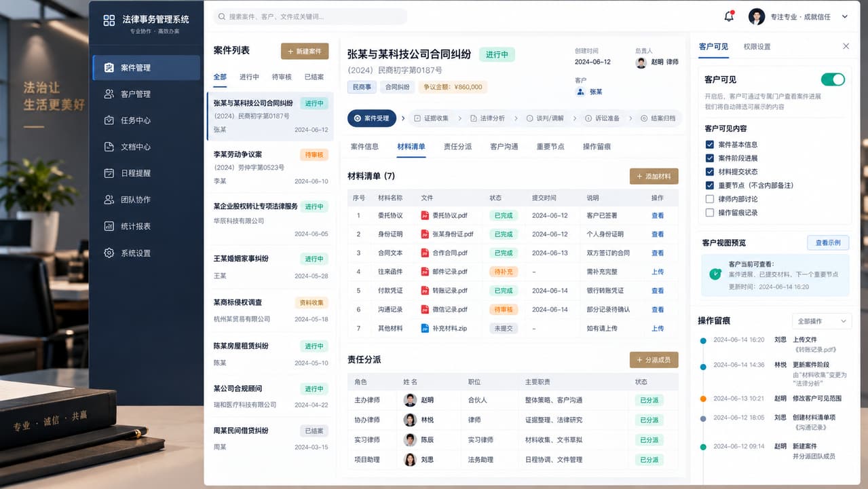The height and width of the screenshot is (489, 868).
Task: Select the 诉讼准备 stage step
Action: 603,118
